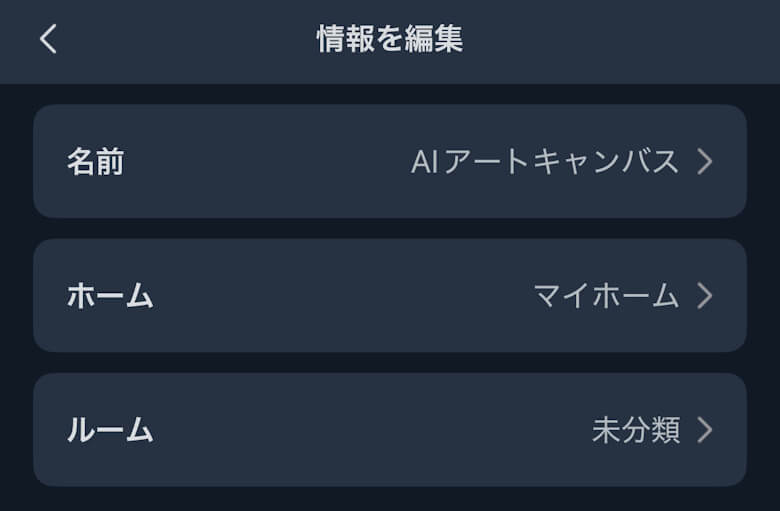Viewport: 780px width, 511px height.
Task: Select the AIアートキャンバス name value
Action: pyautogui.click(x=545, y=161)
